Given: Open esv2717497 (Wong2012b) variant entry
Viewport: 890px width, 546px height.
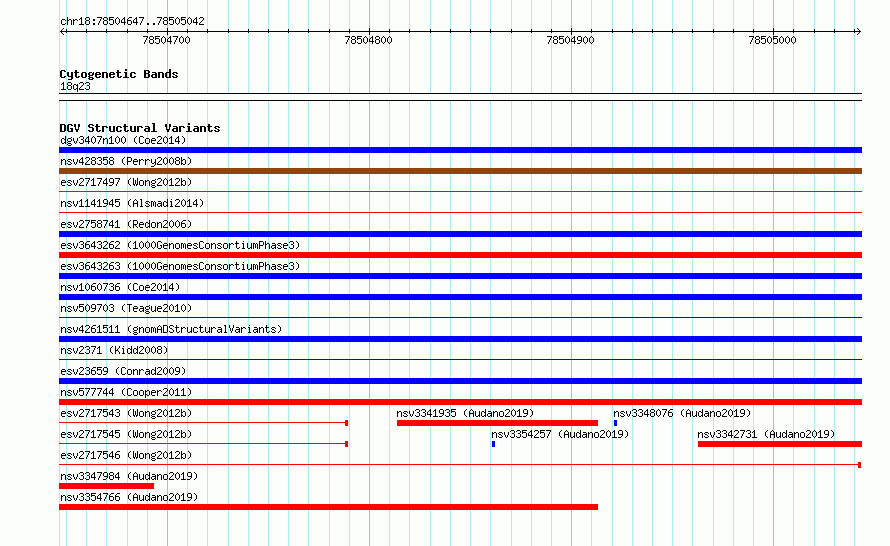Looking at the screenshot, I should tap(126, 182).
